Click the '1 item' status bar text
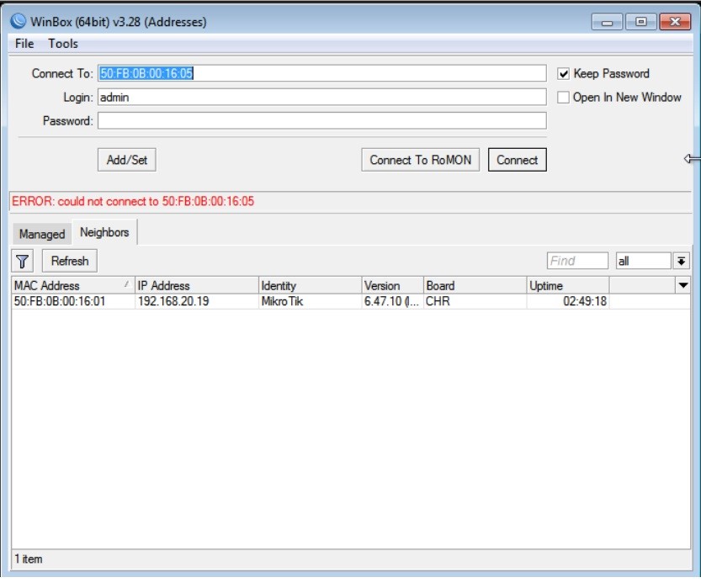The width and height of the screenshot is (701, 588). [x=29, y=559]
